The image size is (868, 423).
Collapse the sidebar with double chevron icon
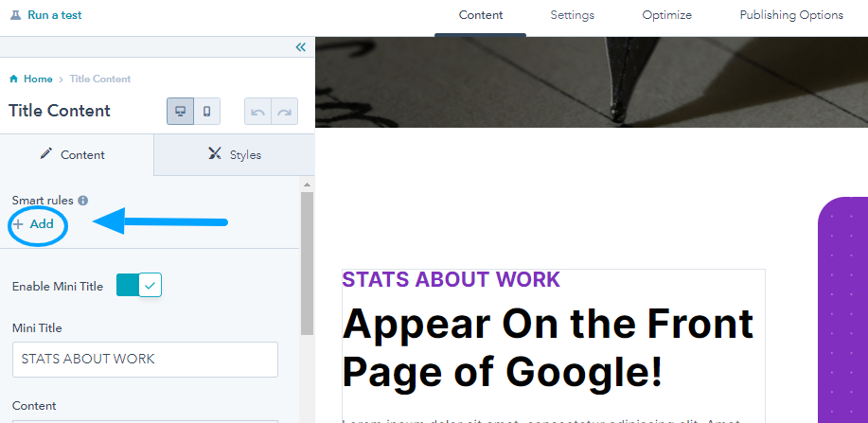pyautogui.click(x=301, y=47)
